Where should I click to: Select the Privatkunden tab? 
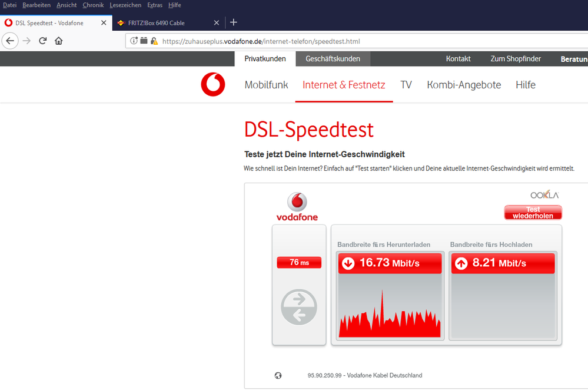point(265,59)
